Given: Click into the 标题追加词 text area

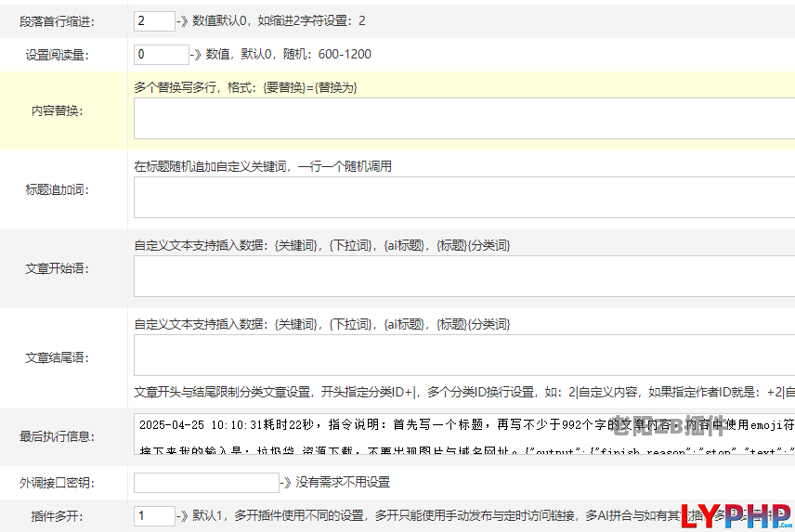Looking at the screenshot, I should (x=464, y=198).
